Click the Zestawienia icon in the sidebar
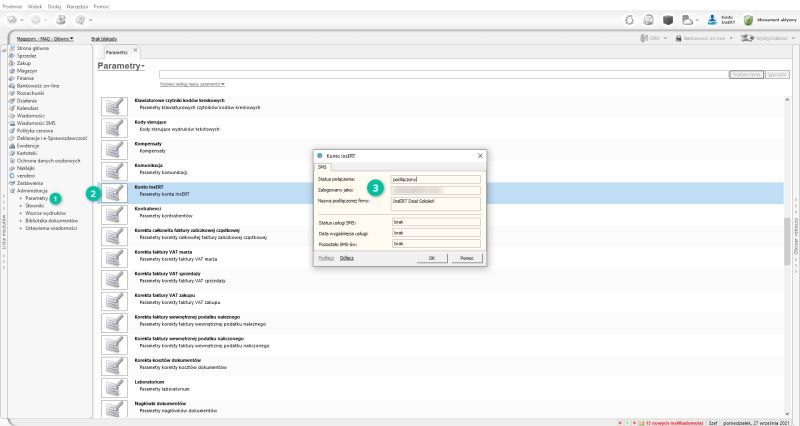 (x=12, y=183)
